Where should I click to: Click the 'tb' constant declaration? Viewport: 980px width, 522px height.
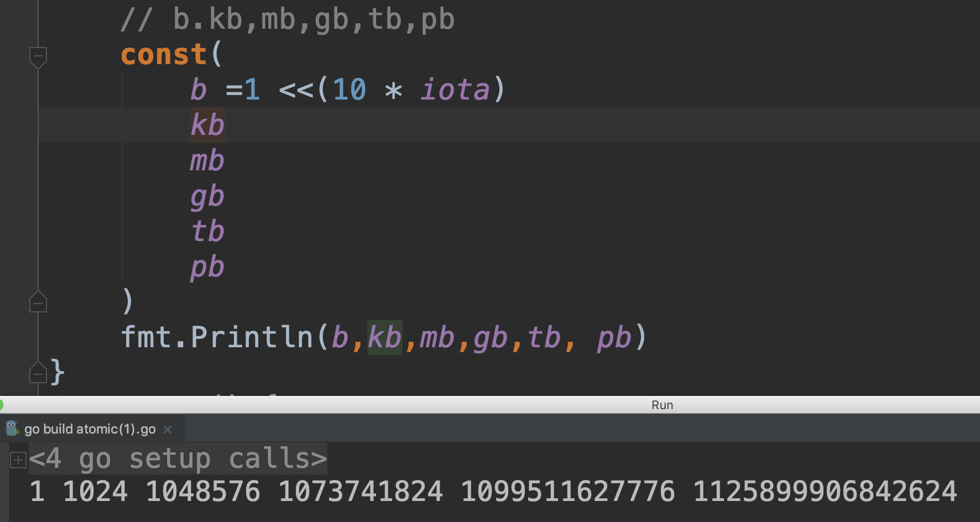point(207,232)
